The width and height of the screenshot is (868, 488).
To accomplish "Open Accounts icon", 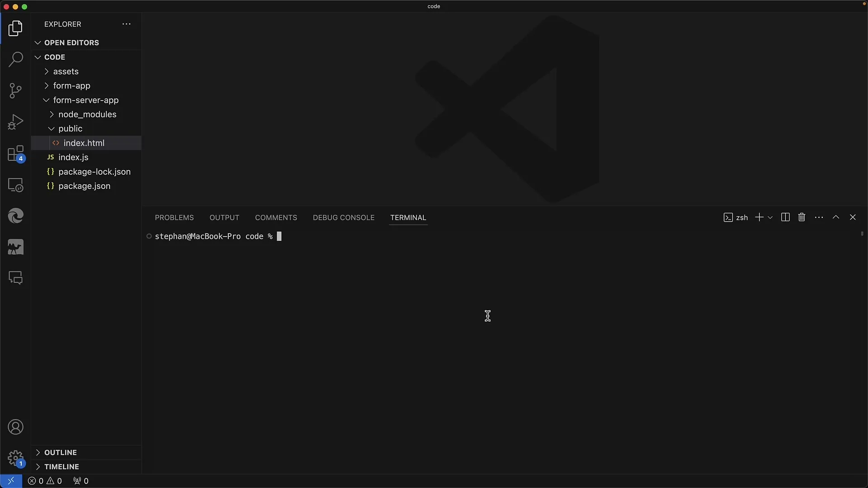I will pyautogui.click(x=15, y=427).
